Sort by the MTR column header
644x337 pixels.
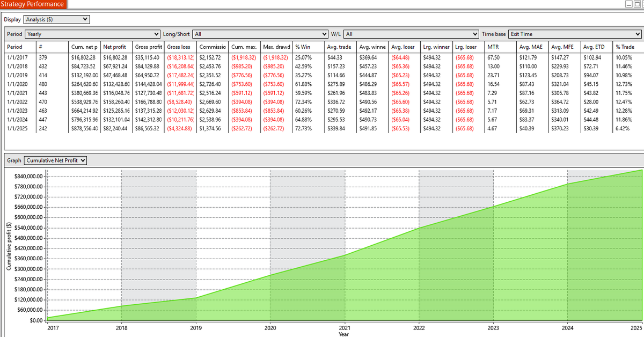pyautogui.click(x=501, y=47)
